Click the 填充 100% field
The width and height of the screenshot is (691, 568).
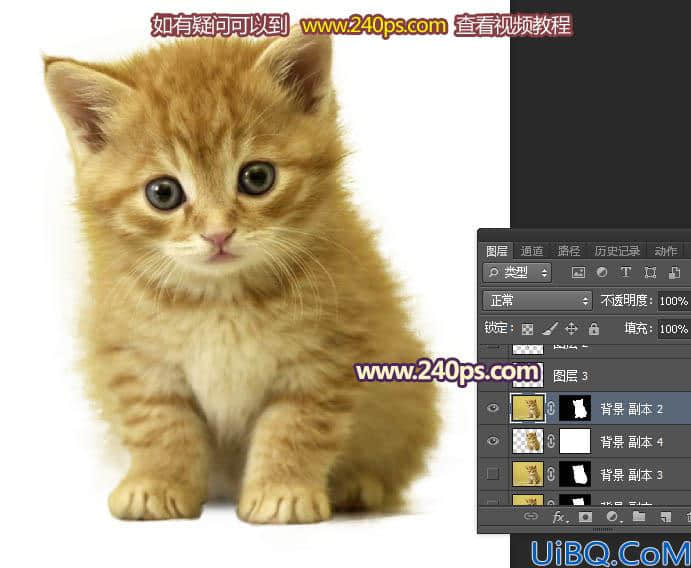pyautogui.click(x=674, y=329)
